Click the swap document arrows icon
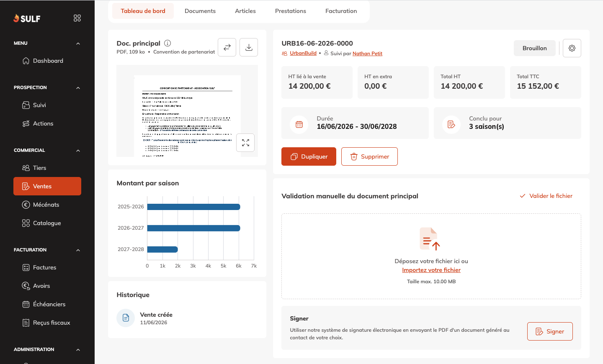603x364 pixels. [227, 47]
